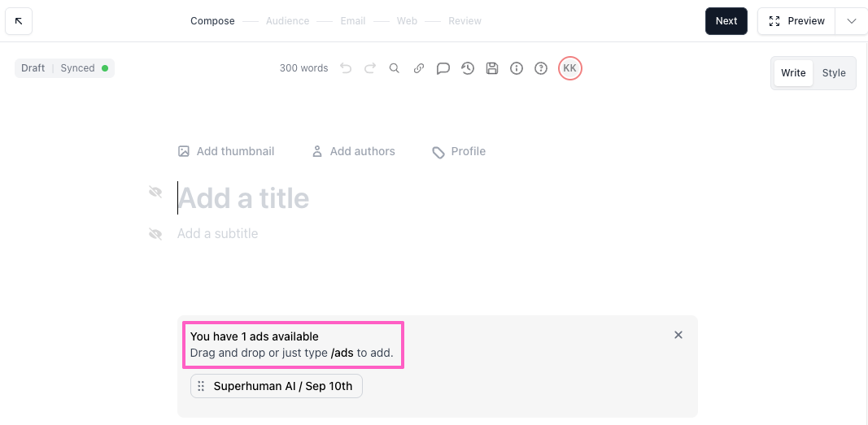Open help question mark icon

coord(541,68)
